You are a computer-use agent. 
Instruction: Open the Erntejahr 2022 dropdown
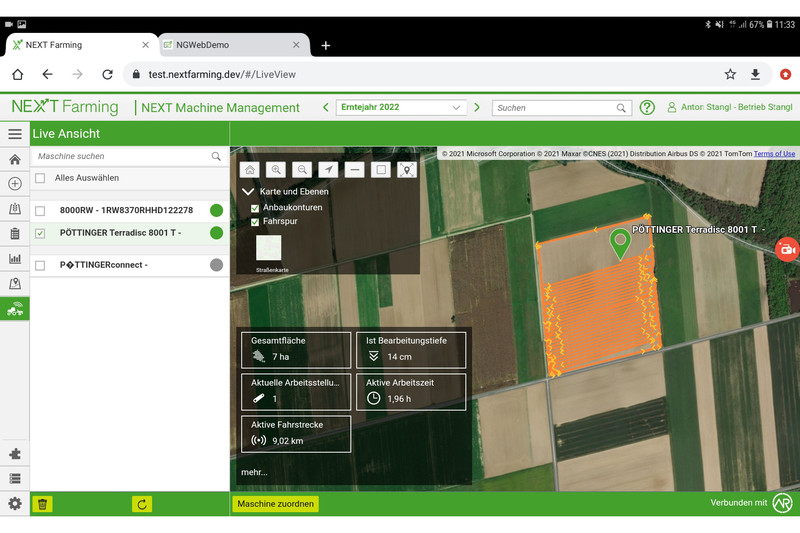coord(401,108)
